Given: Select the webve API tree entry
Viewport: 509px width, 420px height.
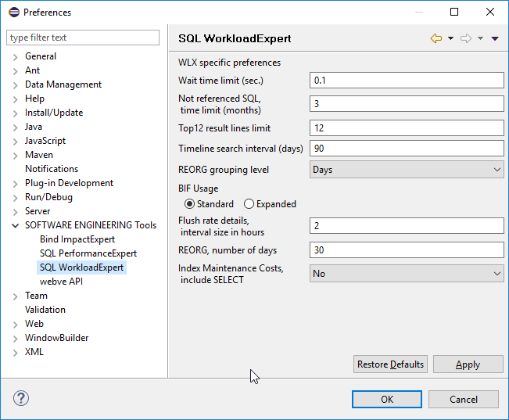Looking at the screenshot, I should point(61,282).
